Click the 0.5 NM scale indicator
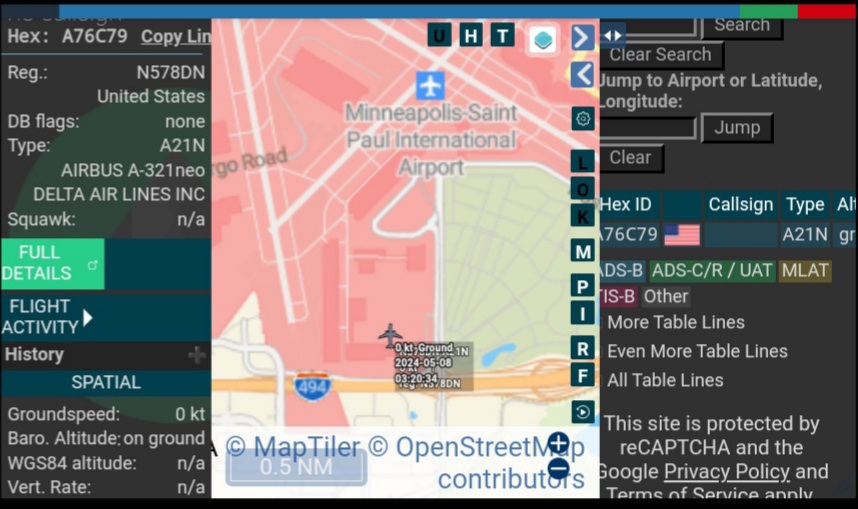The width and height of the screenshot is (858, 509). click(x=296, y=467)
